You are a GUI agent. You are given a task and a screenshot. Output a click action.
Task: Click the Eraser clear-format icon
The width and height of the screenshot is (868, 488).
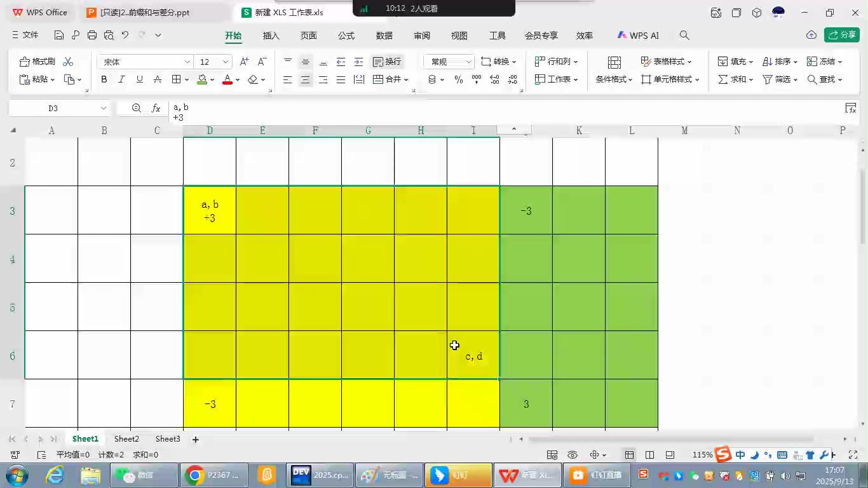coord(253,79)
